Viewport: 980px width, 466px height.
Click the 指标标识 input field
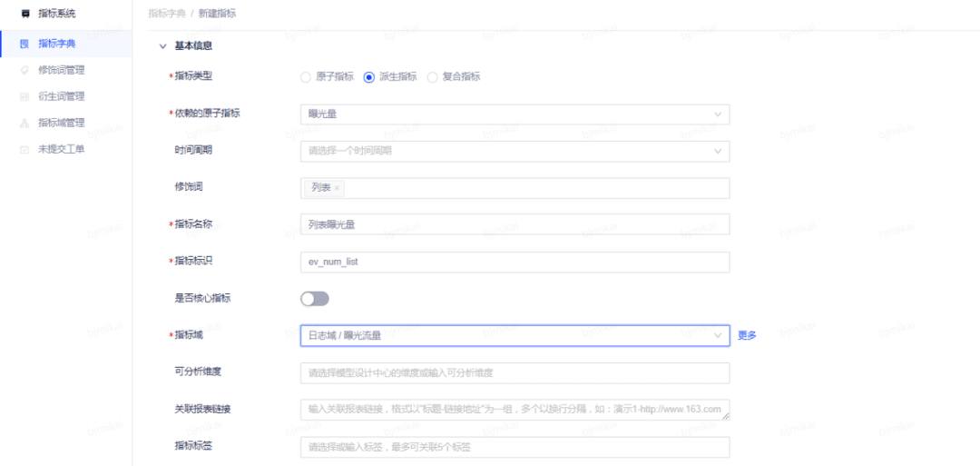[x=514, y=262]
